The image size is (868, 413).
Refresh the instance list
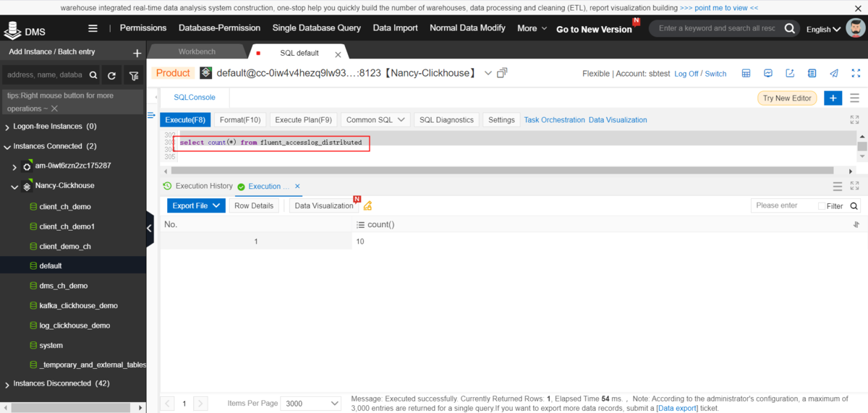coord(111,75)
